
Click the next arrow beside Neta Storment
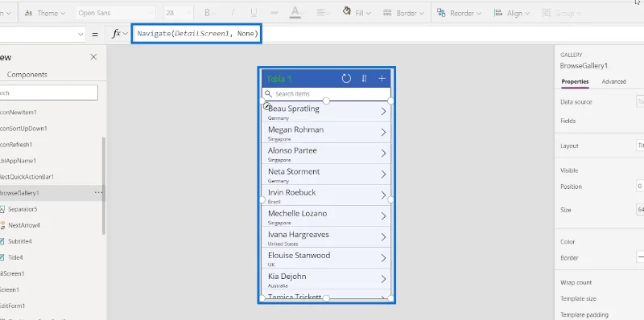384,174
